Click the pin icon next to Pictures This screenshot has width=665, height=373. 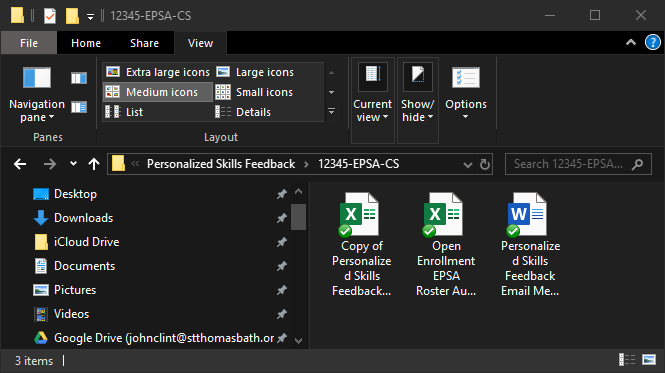coord(282,290)
